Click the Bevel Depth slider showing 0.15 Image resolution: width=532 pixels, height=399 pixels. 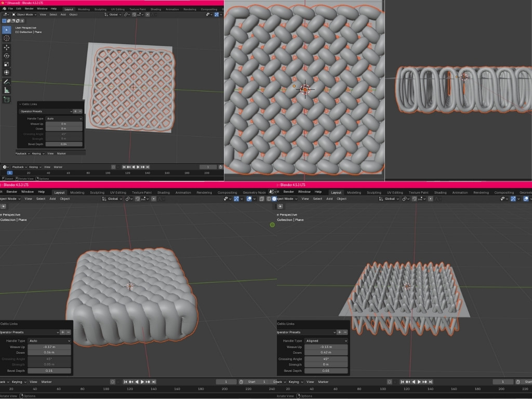click(x=49, y=371)
